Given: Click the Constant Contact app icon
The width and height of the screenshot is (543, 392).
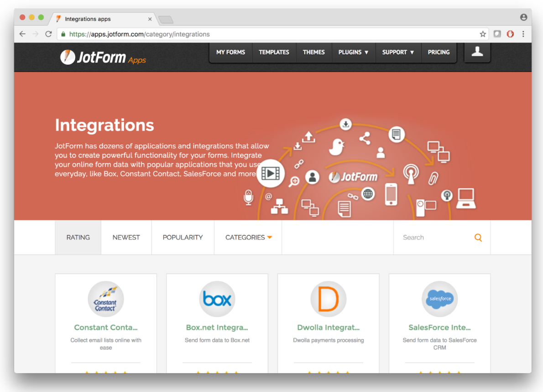Looking at the screenshot, I should point(105,299).
